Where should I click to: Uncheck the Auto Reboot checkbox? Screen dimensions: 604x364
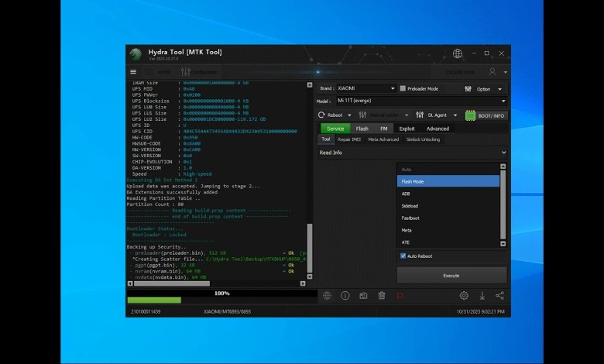[x=403, y=256]
